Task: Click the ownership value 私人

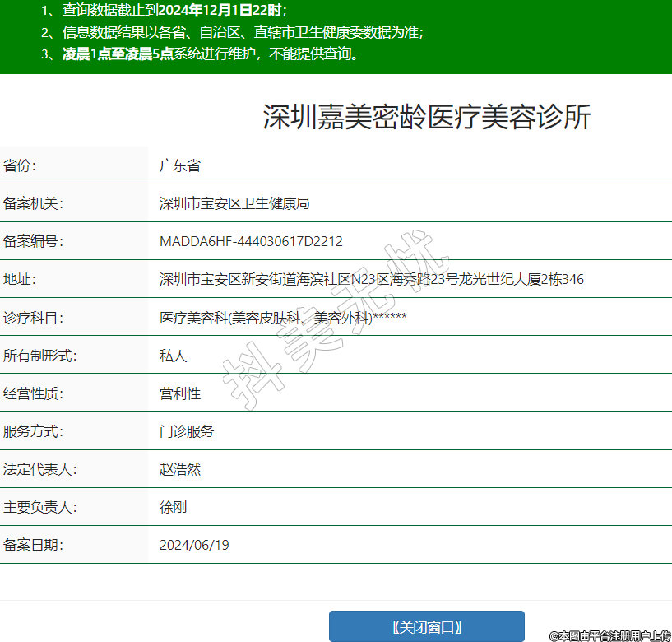Action: pos(174,356)
